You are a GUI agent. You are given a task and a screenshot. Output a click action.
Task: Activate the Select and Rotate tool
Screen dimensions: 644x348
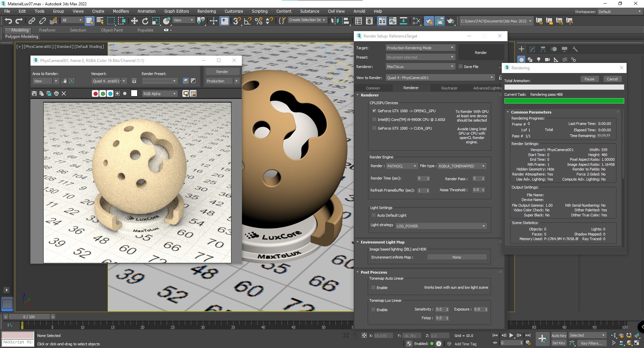(145, 21)
